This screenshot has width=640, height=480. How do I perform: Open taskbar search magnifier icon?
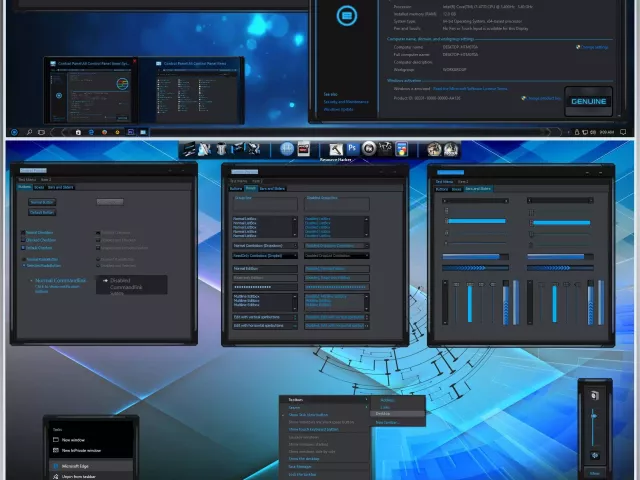(29, 132)
